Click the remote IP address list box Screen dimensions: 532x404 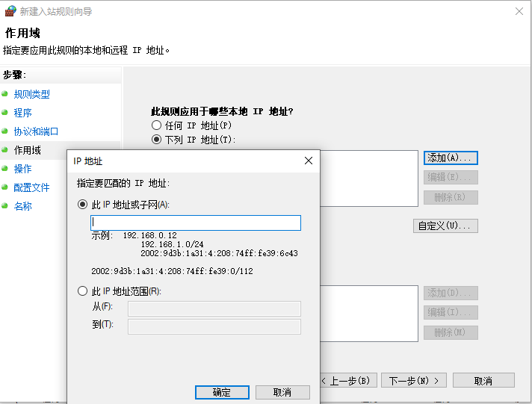coord(369,314)
